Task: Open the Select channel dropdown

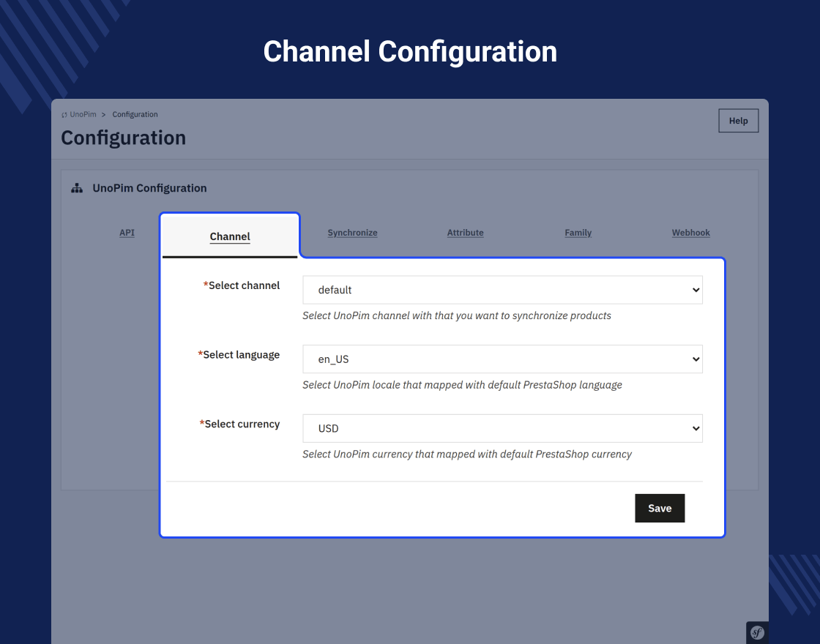Action: 502,290
